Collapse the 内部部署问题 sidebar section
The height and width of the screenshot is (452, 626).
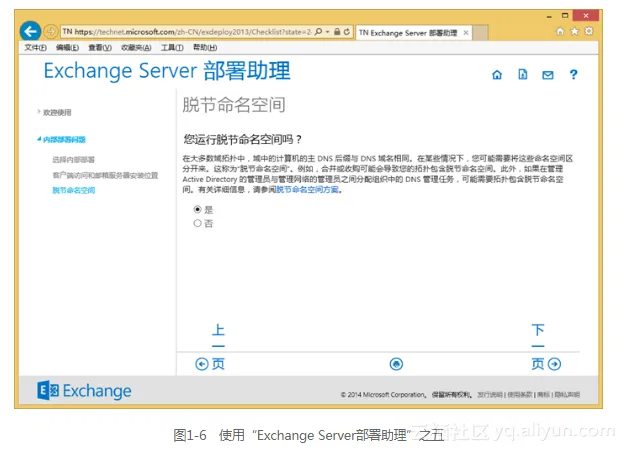62,140
